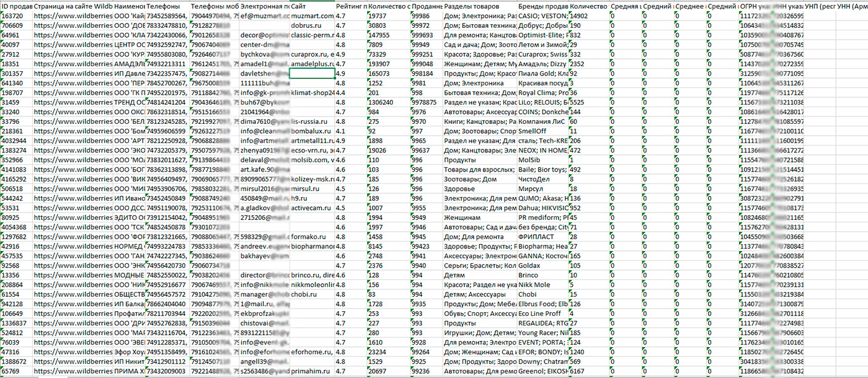
Task: Click the site cell bombalux.ru
Action: [312, 131]
